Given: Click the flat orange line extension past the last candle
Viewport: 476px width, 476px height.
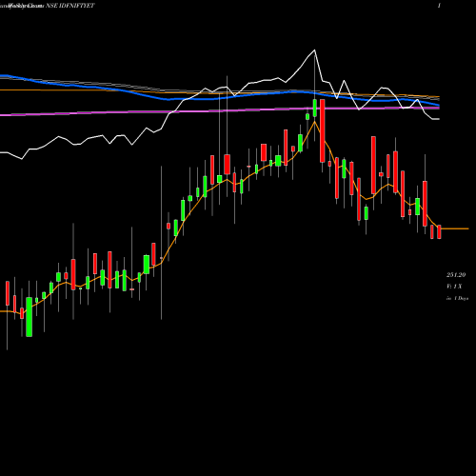Looking at the screenshot, I should 455,228.
